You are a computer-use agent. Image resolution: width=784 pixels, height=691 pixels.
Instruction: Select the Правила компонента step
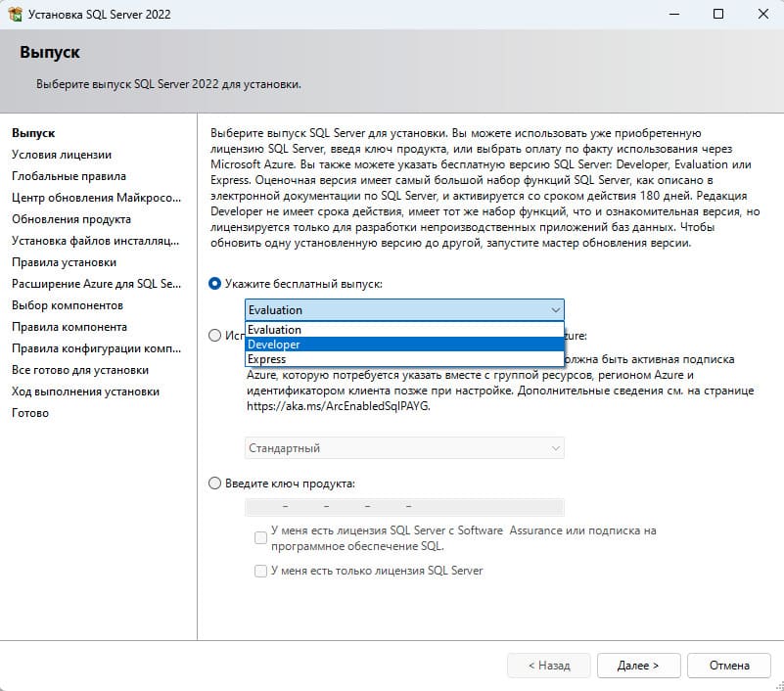(x=69, y=327)
